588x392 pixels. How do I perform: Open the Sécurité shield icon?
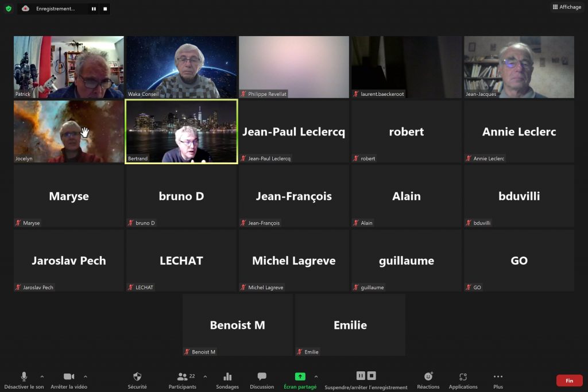click(x=137, y=377)
